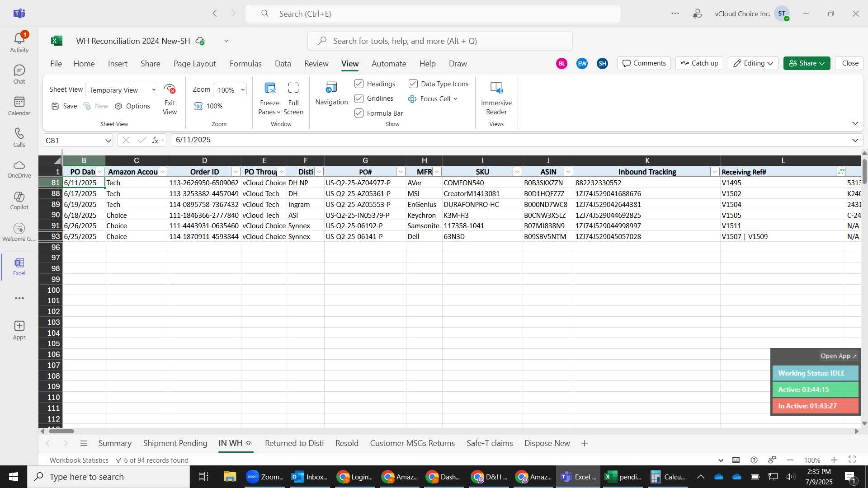
Task: Open the File menu
Action: [x=56, y=64]
